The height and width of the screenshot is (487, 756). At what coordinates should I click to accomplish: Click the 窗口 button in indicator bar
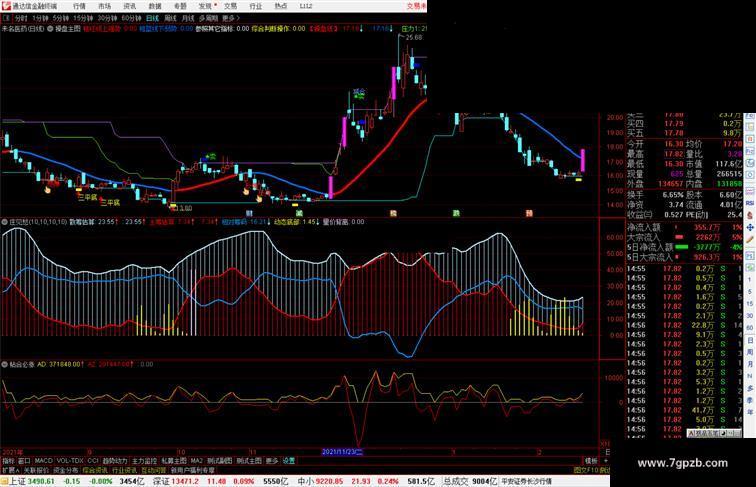pyautogui.click(x=24, y=461)
